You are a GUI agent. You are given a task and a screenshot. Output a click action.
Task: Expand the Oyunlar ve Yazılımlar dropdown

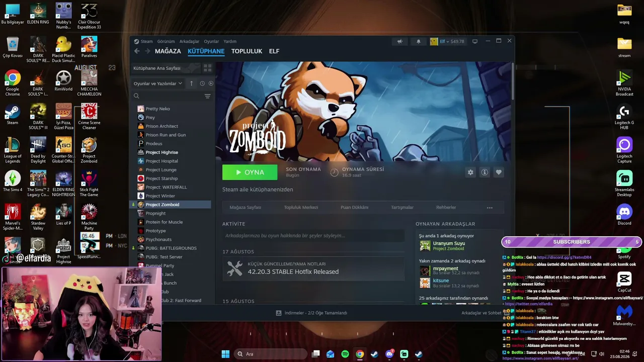tap(157, 83)
